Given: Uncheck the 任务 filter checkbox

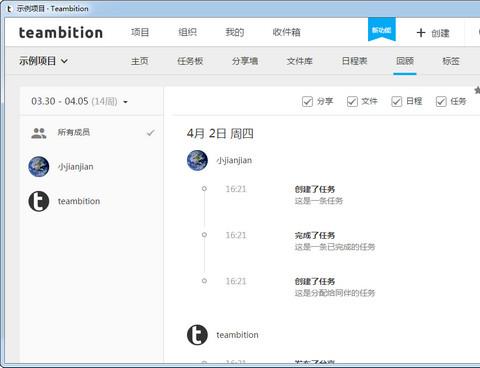Looking at the screenshot, I should click(x=441, y=101).
